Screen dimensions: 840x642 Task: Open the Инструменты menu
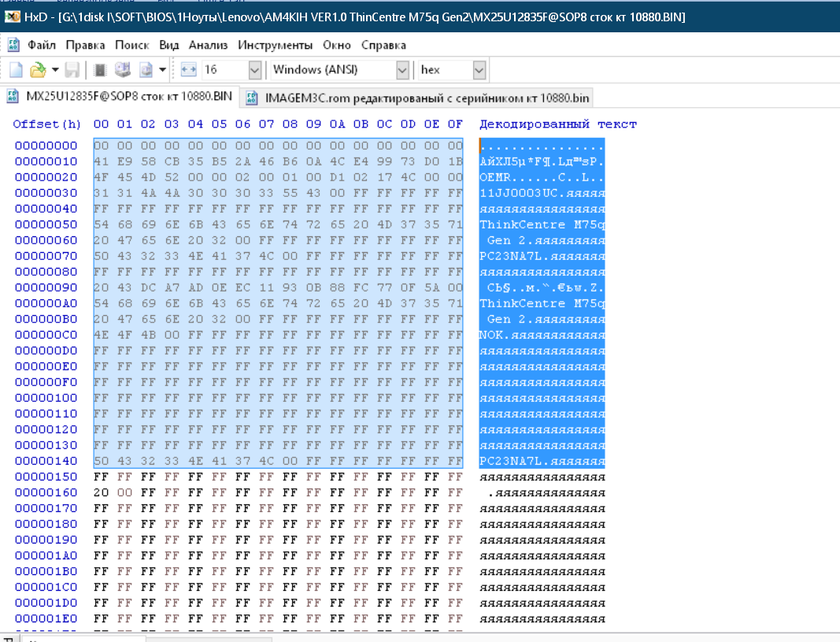pyautogui.click(x=275, y=45)
